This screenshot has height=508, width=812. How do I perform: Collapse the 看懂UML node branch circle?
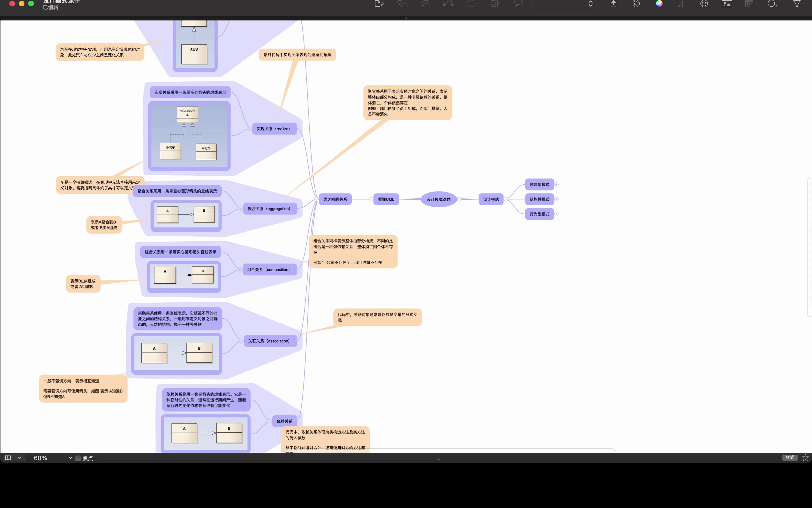(x=371, y=199)
